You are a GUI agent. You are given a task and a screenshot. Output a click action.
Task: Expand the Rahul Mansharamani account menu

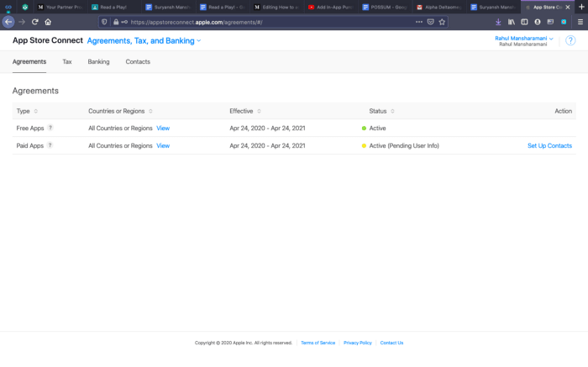(523, 39)
